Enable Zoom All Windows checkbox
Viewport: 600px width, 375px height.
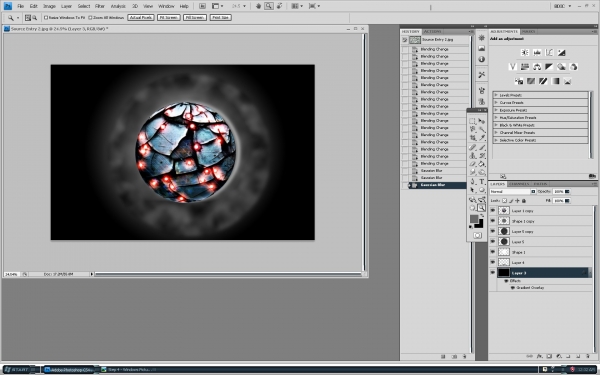[x=90, y=18]
